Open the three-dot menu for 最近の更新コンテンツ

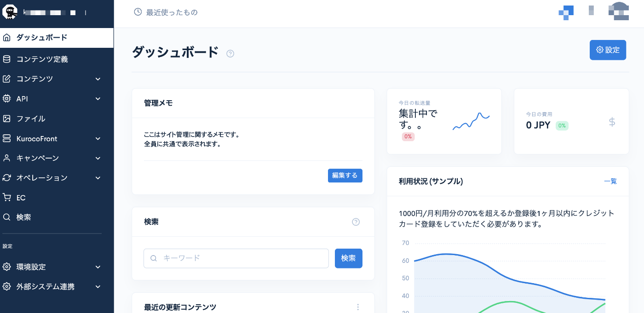point(358,307)
